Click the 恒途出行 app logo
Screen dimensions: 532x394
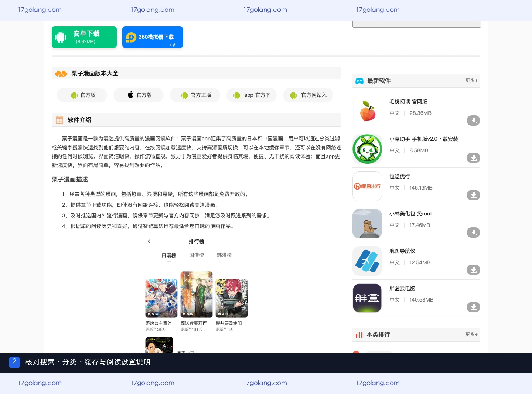pos(367,186)
